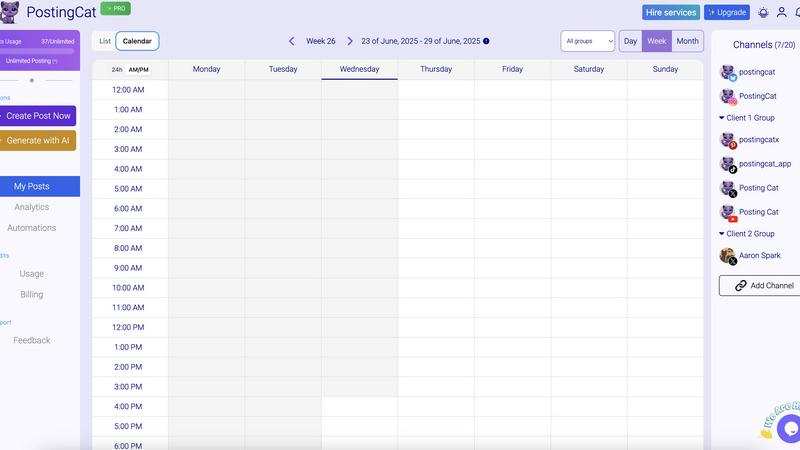800x450 pixels.
Task: Click the 12:00 PM time label
Action: tap(128, 328)
